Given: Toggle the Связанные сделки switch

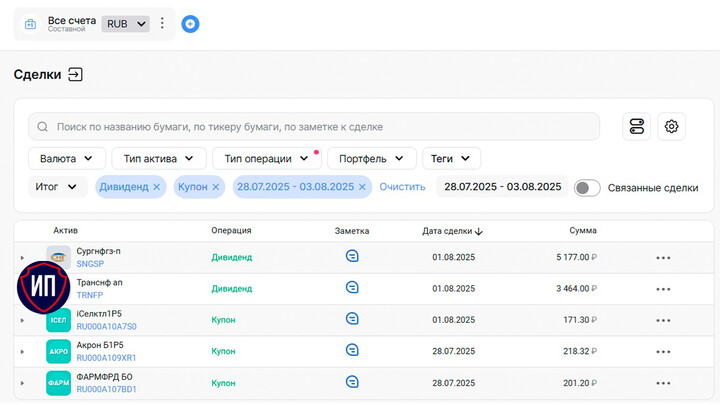Looking at the screenshot, I should point(588,188).
